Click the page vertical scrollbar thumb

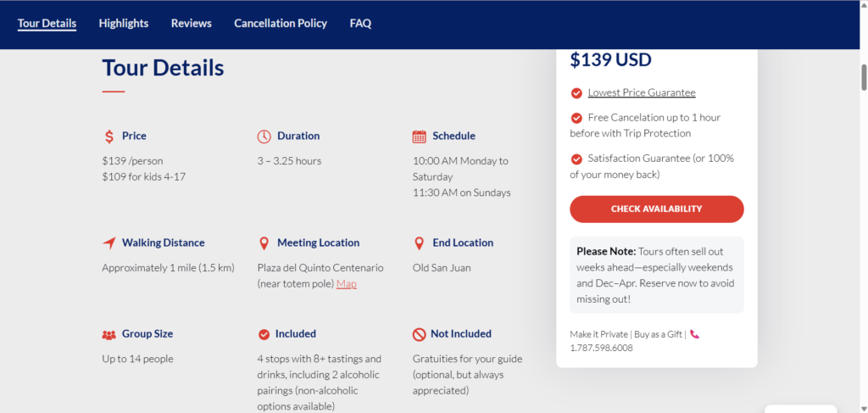pos(864,77)
